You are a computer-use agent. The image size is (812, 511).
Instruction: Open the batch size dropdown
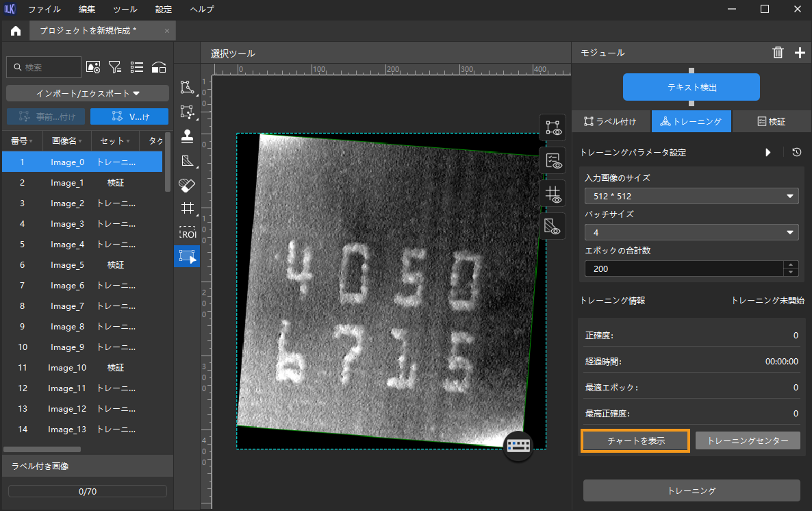coord(692,232)
